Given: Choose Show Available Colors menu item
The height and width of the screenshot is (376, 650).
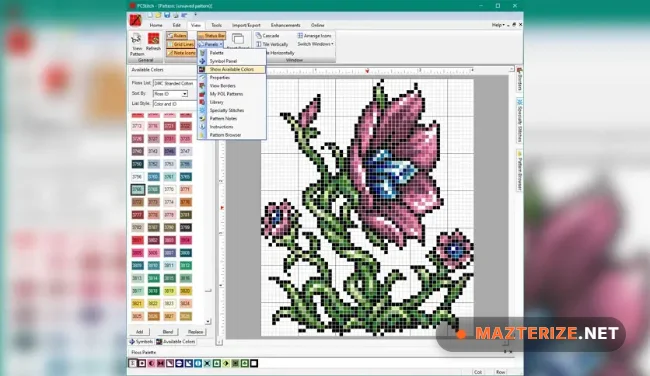Looking at the screenshot, I should click(231, 69).
